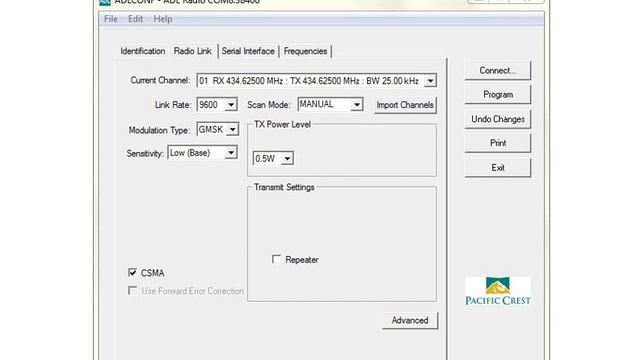Click the TX Power Level group label
Image resolution: width=640 pixels, height=360 pixels.
tap(282, 124)
